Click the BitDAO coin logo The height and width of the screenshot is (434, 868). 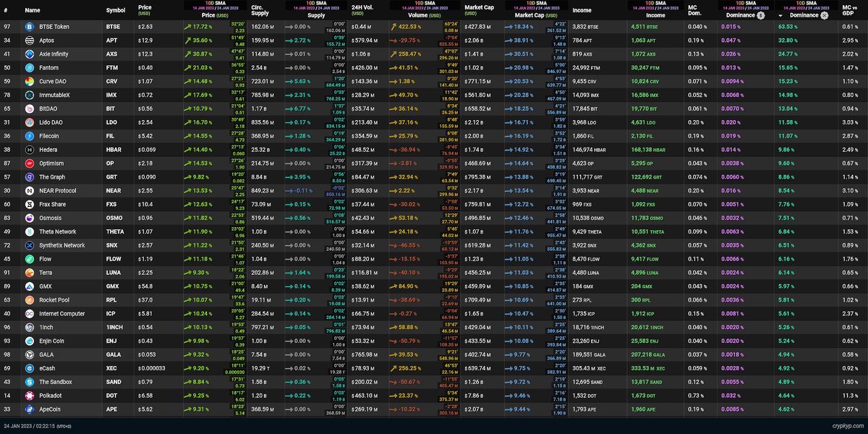tap(30, 109)
